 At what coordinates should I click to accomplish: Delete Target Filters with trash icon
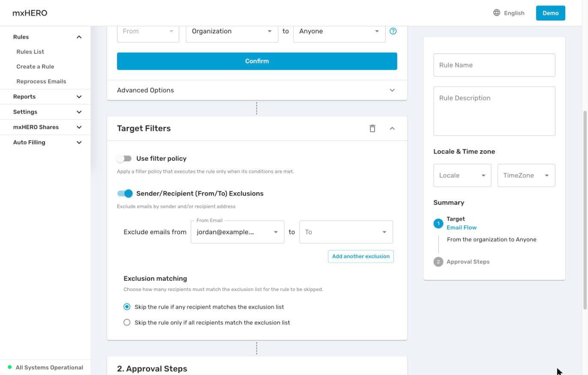point(372,128)
